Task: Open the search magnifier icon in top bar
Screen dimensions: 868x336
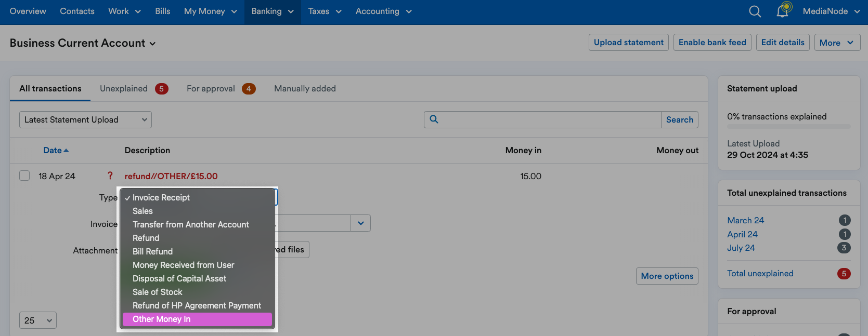Action: (x=755, y=11)
